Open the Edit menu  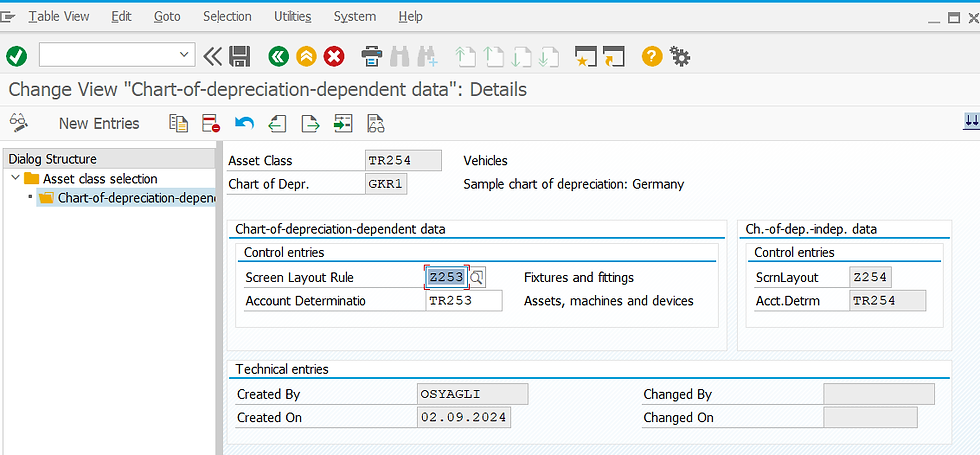coord(121,17)
